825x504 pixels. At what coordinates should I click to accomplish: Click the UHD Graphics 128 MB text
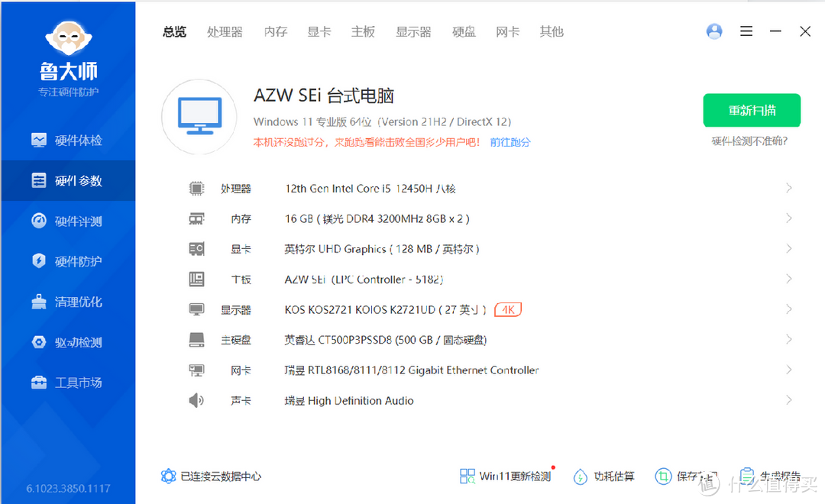coord(382,249)
